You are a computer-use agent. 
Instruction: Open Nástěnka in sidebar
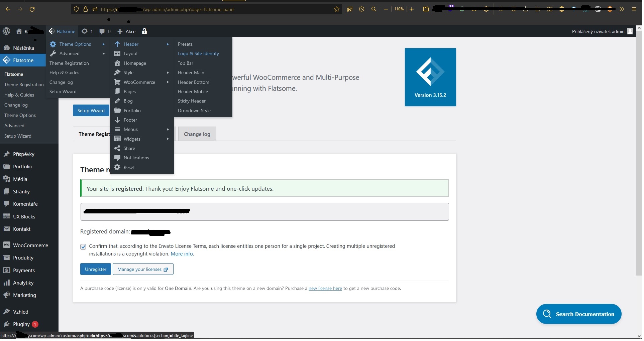(x=23, y=48)
